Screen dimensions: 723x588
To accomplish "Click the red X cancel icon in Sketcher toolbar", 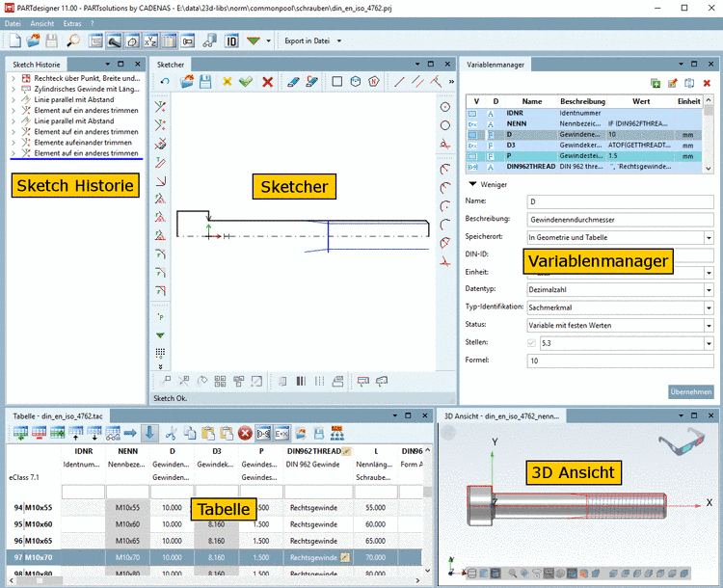I will click(x=267, y=82).
